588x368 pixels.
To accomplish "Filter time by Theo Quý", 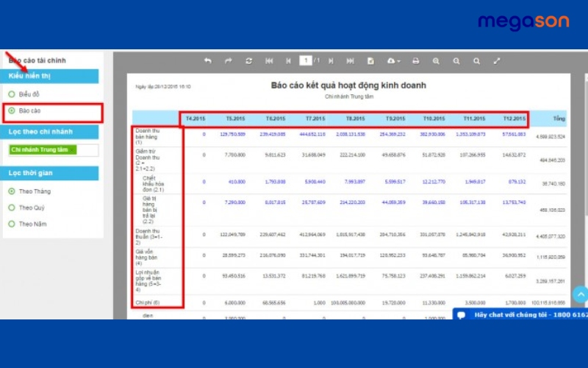I will (x=12, y=208).
